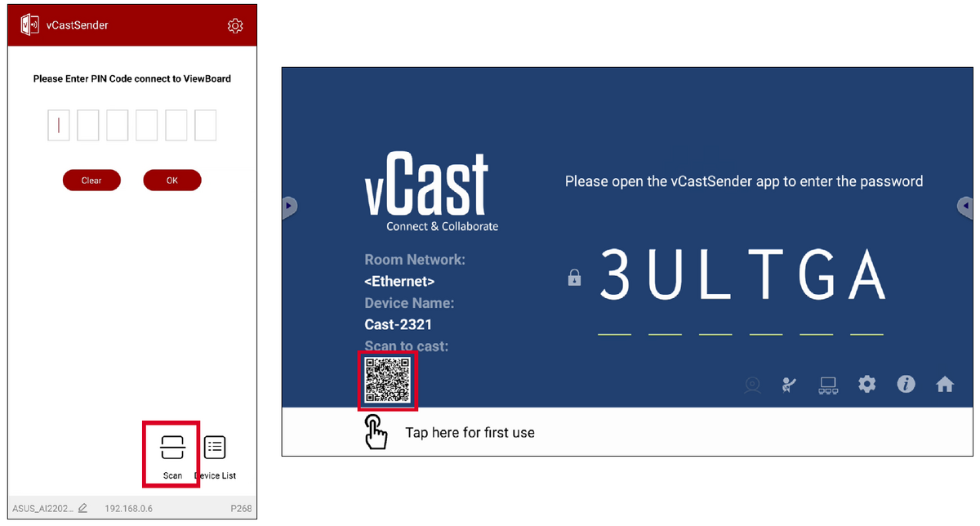980x526 pixels.
Task: Tap the Scan QR code icon
Action: [x=172, y=447]
